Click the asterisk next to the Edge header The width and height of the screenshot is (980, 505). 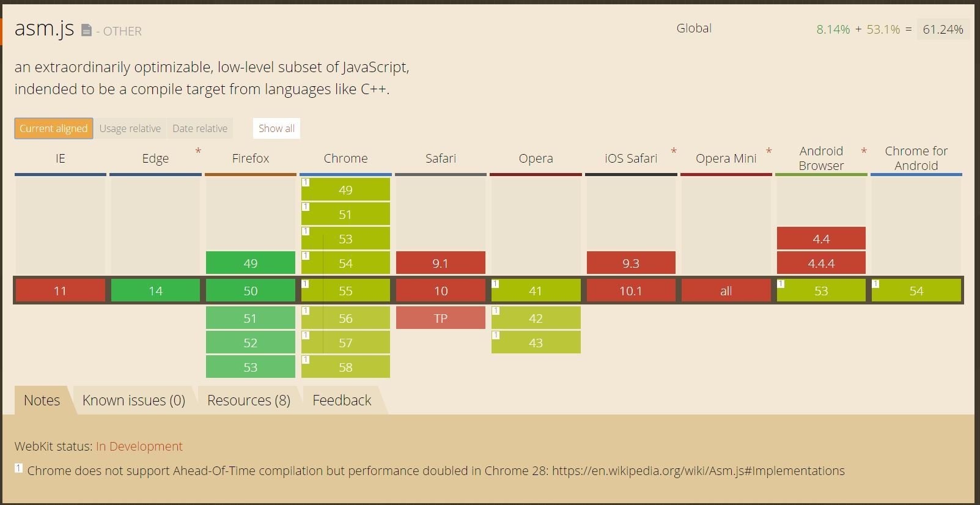point(197,150)
